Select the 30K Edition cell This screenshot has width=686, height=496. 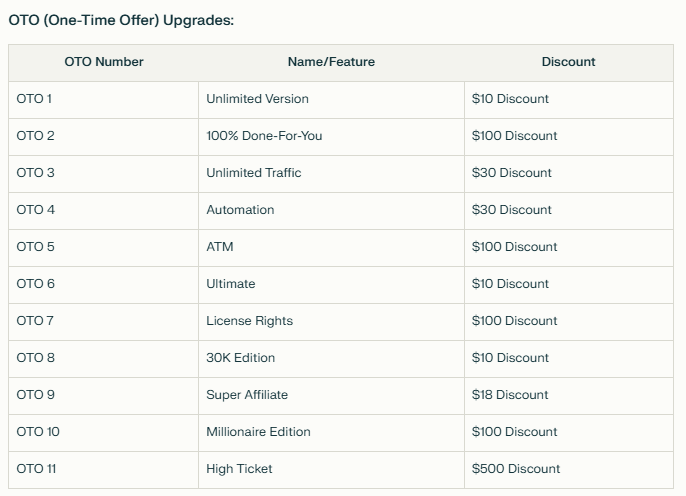tap(331, 358)
